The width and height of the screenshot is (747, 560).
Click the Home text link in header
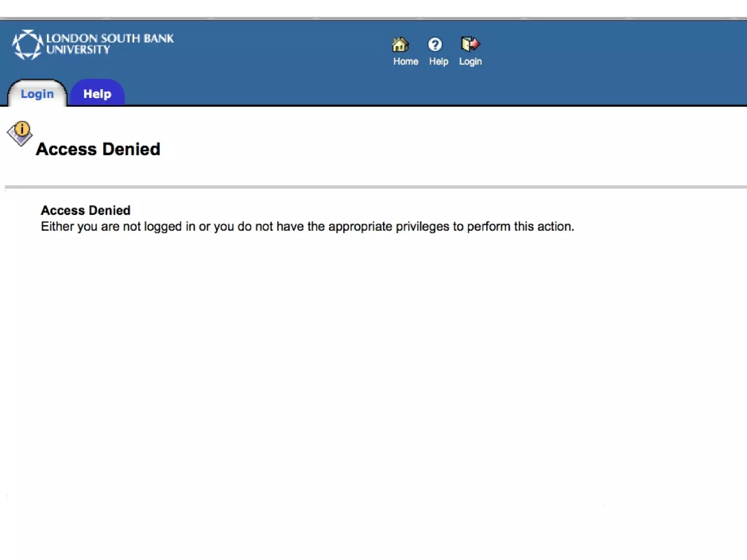(x=405, y=61)
